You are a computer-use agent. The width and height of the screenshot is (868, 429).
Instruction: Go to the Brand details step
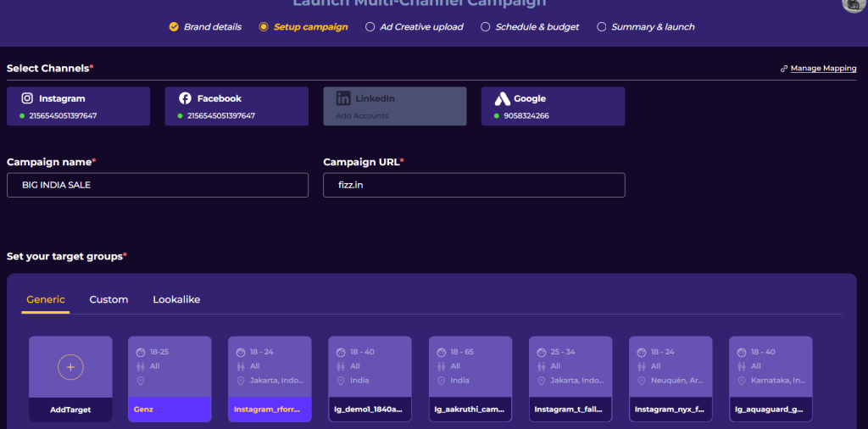tap(210, 27)
